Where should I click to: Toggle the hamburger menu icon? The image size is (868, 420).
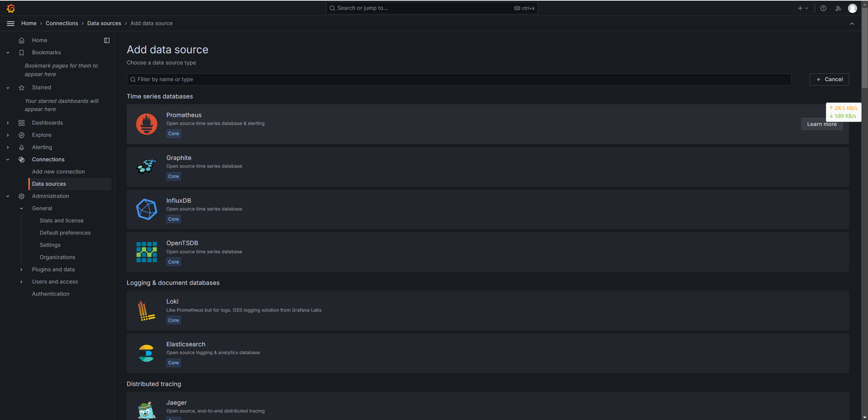11,23
